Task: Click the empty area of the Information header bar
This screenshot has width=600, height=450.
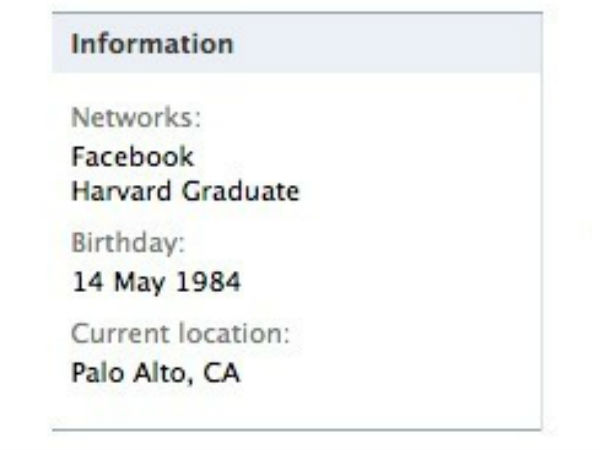Action: (x=400, y=45)
